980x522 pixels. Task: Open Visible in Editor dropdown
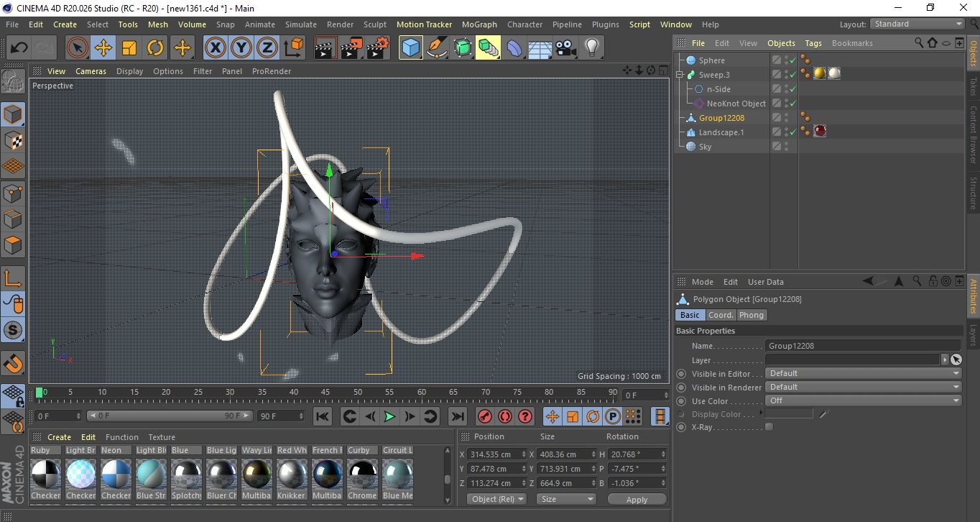click(864, 373)
